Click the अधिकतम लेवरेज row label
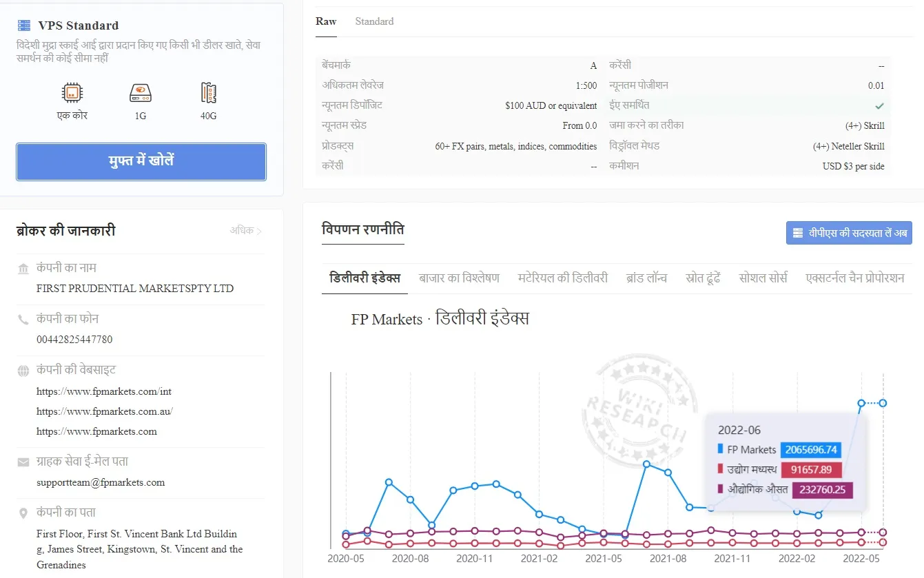Screen dimensions: 924x578 (x=353, y=85)
